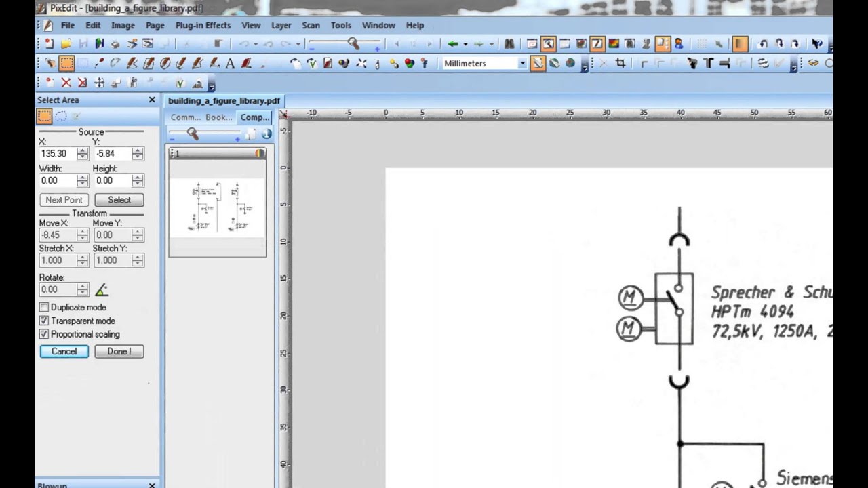
Task: Click the Source X value stepper
Action: point(83,154)
